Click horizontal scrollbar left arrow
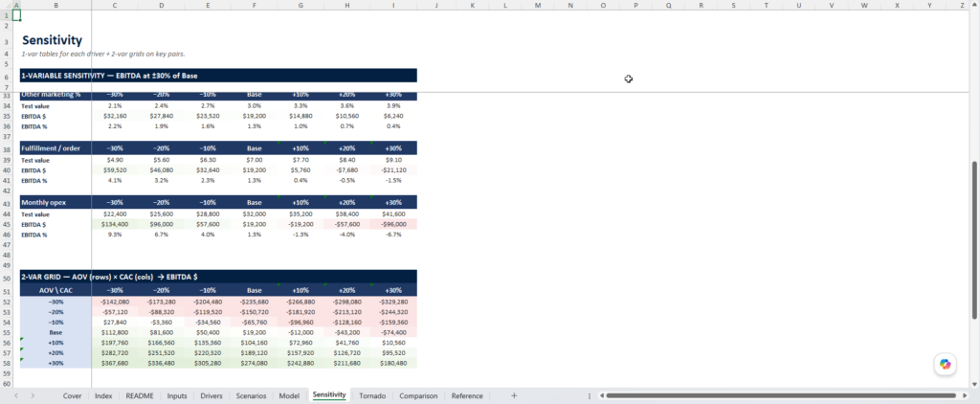Viewport: 980px width, 404px height. [x=602, y=396]
